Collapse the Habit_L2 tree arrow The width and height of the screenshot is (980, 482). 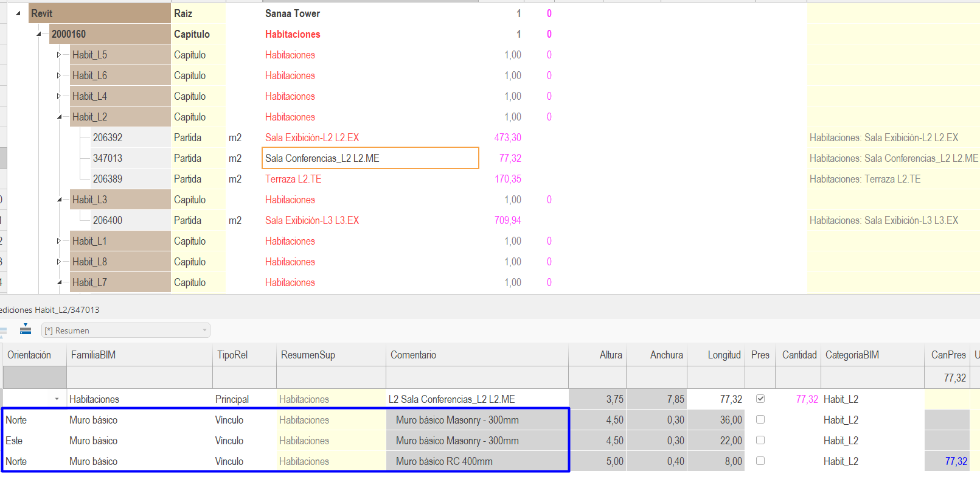click(x=60, y=117)
